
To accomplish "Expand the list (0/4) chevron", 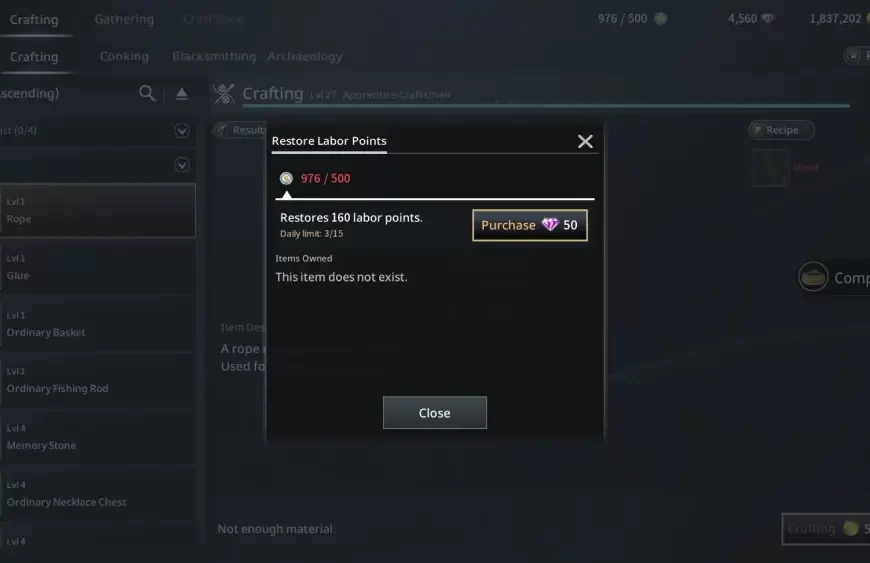I will point(182,130).
